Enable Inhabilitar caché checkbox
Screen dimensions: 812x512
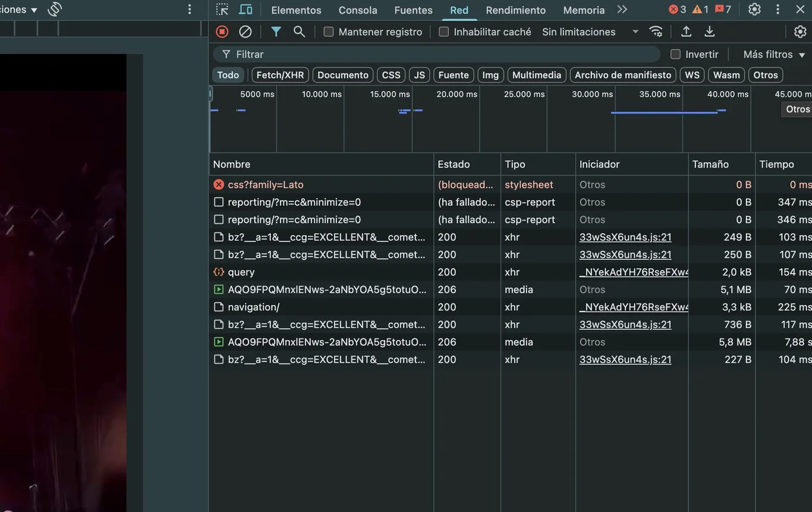coord(443,32)
